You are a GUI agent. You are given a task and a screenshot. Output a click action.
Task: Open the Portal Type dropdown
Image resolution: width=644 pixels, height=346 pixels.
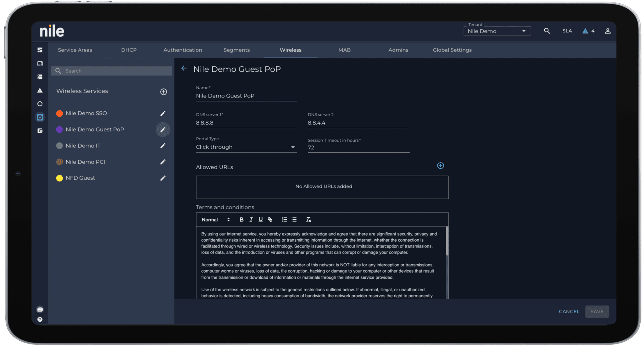pyautogui.click(x=246, y=147)
